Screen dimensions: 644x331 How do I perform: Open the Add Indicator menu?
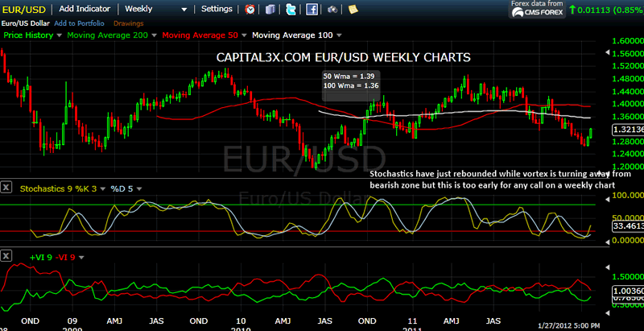pyautogui.click(x=85, y=9)
